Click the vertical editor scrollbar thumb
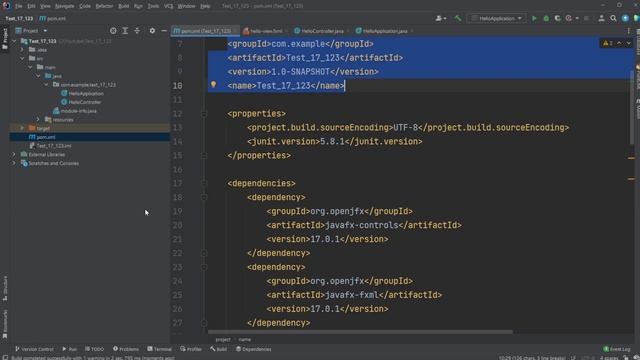The width and height of the screenshot is (640, 360). coord(631,107)
